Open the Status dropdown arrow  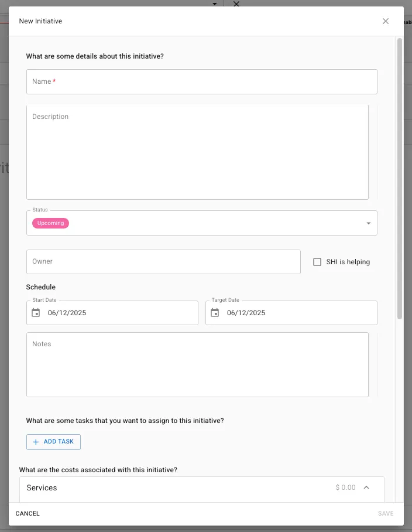(x=368, y=223)
